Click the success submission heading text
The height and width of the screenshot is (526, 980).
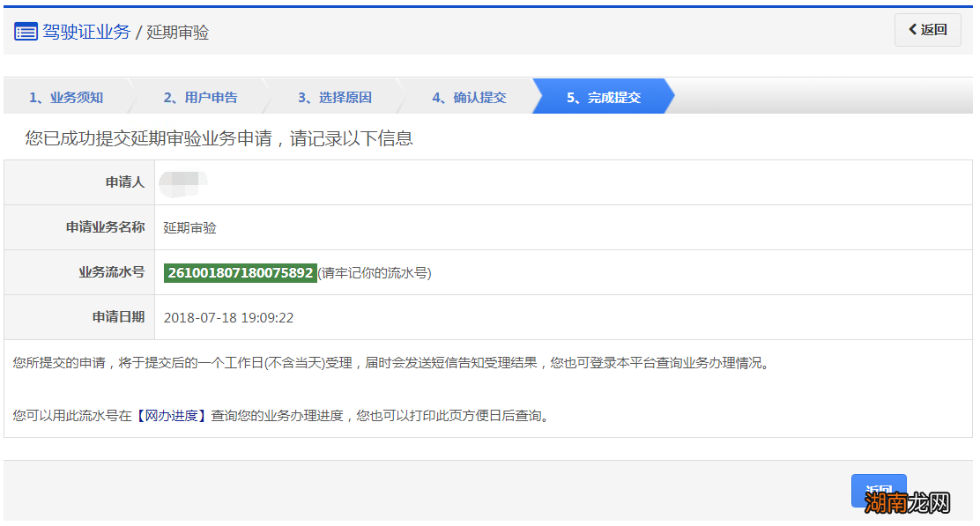tap(217, 138)
